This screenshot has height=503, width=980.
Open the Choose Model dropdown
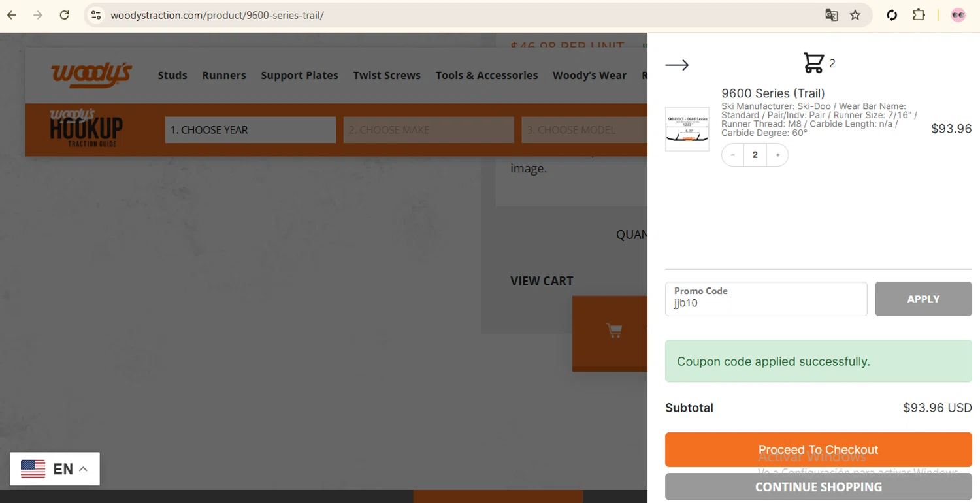point(584,130)
